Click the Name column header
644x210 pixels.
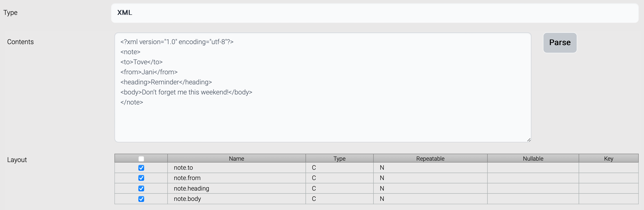coord(236,158)
